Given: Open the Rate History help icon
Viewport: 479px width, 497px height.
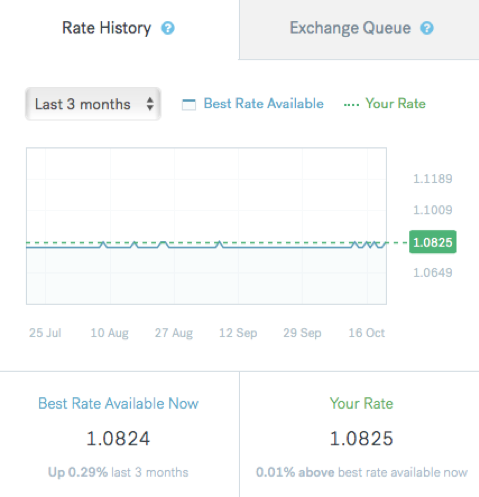Looking at the screenshot, I should 168,28.
